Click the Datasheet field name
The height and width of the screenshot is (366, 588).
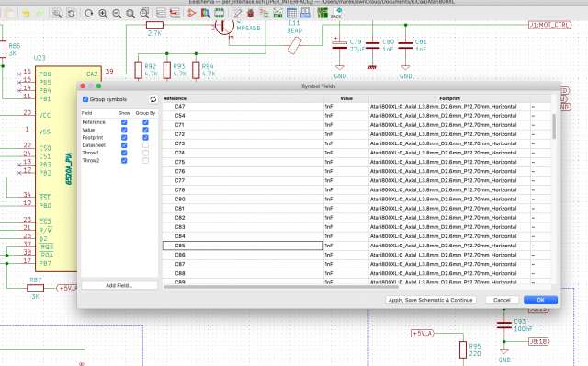point(94,145)
